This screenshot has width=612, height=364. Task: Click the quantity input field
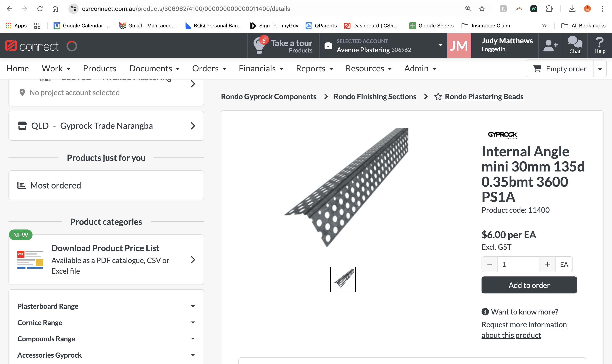(x=518, y=264)
